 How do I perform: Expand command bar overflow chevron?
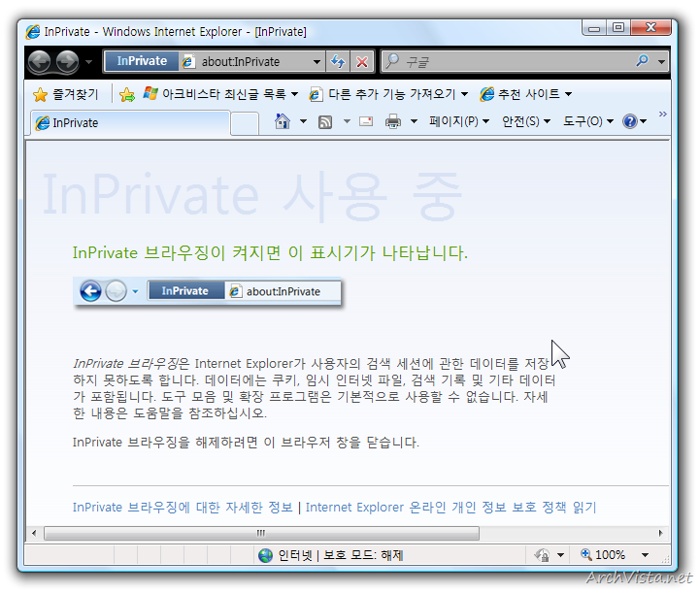(662, 115)
